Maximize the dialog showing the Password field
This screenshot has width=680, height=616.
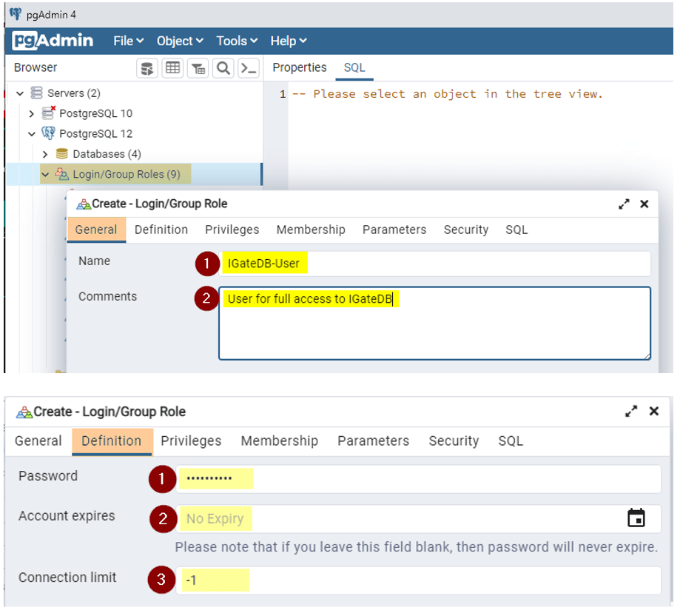(631, 411)
